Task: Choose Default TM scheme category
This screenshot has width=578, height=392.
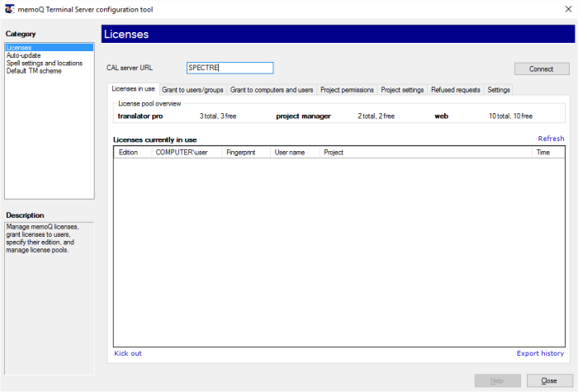Action: click(x=34, y=71)
